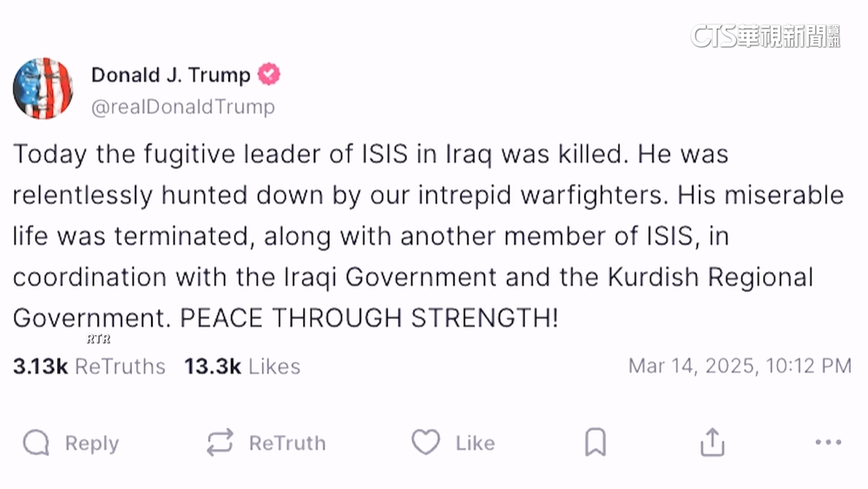View who liked via the Likes label
Screen dimensions: 868x489
click(x=274, y=367)
